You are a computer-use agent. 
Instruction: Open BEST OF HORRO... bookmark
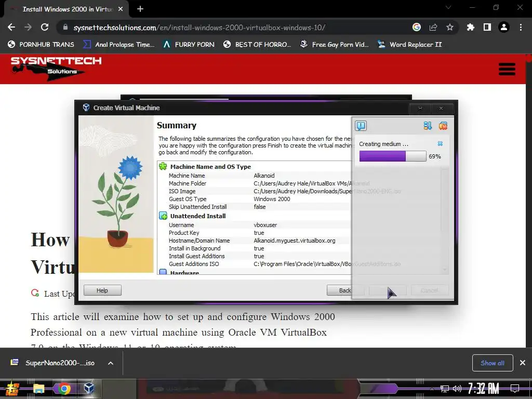257,45
